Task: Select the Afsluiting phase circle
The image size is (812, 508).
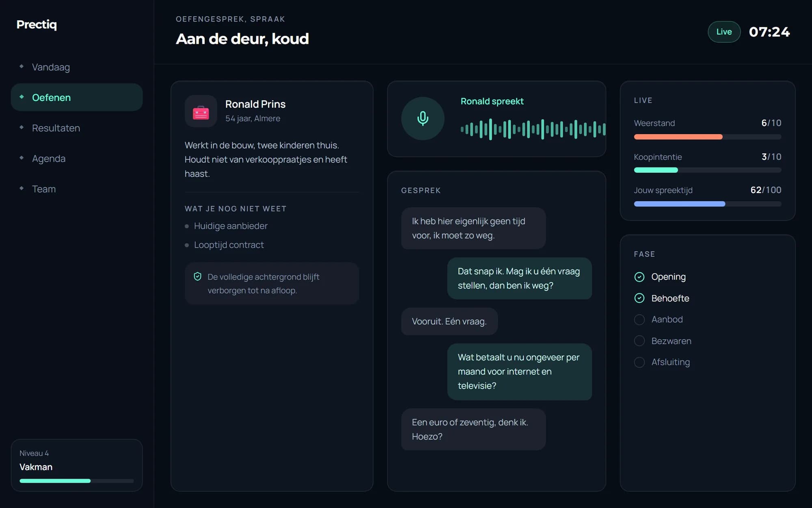Action: [x=639, y=362]
